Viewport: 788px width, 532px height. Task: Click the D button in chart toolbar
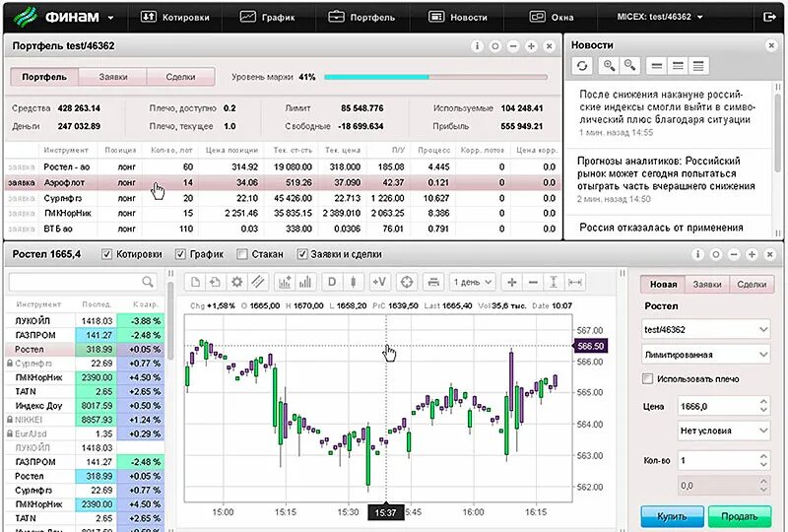pos(332,282)
